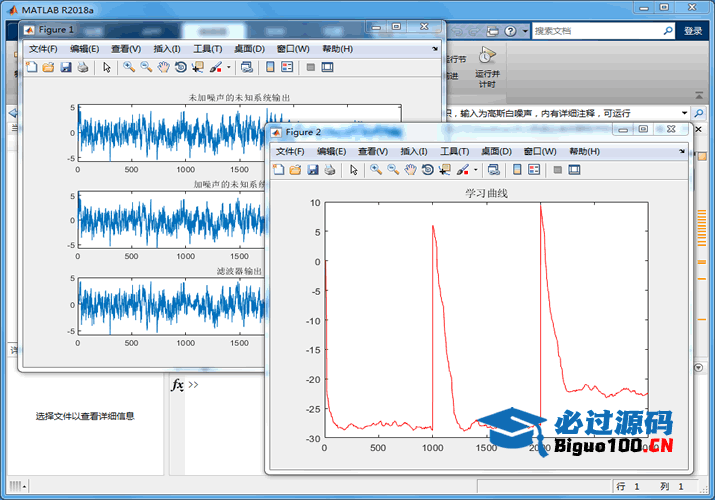Viewport: 715px width, 500px height.
Task: Open file icon in Figure 1 toolbar
Action: tap(48, 67)
